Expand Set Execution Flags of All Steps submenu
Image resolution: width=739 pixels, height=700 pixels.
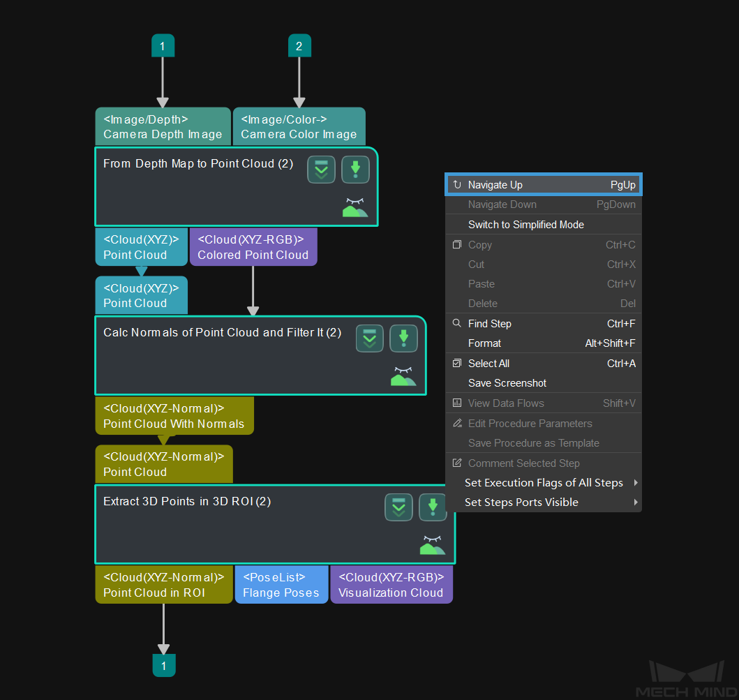pyautogui.click(x=543, y=483)
